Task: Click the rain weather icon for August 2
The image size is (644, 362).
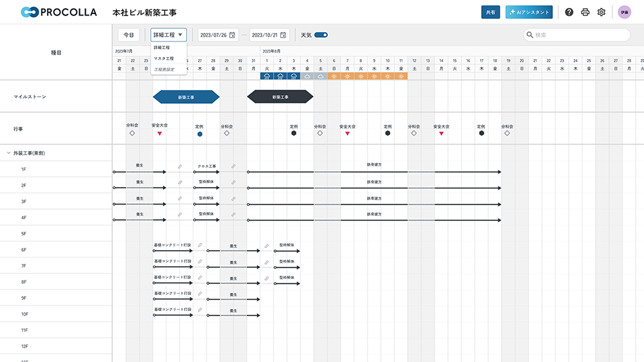Action: (x=280, y=76)
